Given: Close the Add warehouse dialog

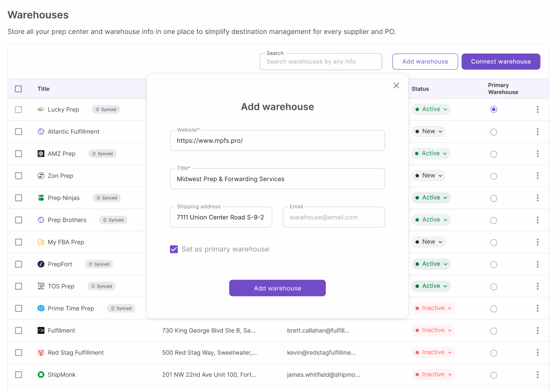Looking at the screenshot, I should pos(396,85).
